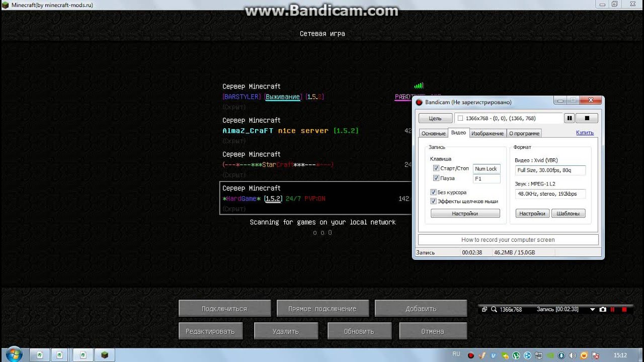Click the Bandicam red record title icon
Viewport: 644px width, 362px height.
(x=419, y=102)
